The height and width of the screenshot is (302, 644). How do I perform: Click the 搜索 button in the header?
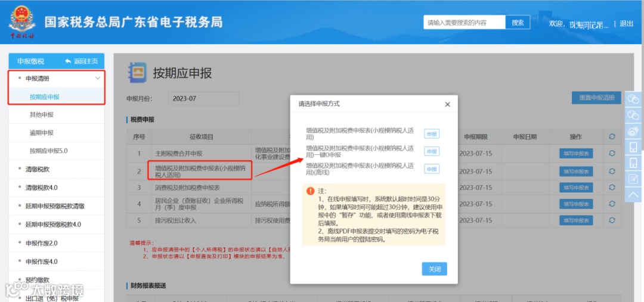518,23
